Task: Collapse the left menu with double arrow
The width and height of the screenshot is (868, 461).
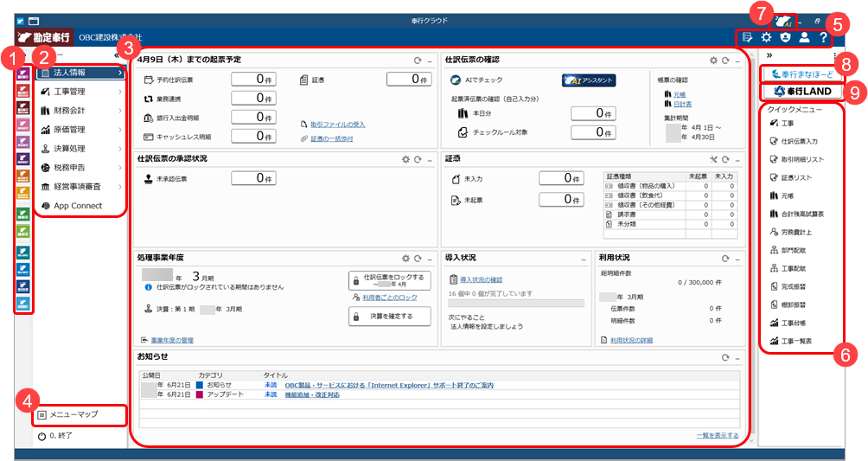Action: [117, 56]
